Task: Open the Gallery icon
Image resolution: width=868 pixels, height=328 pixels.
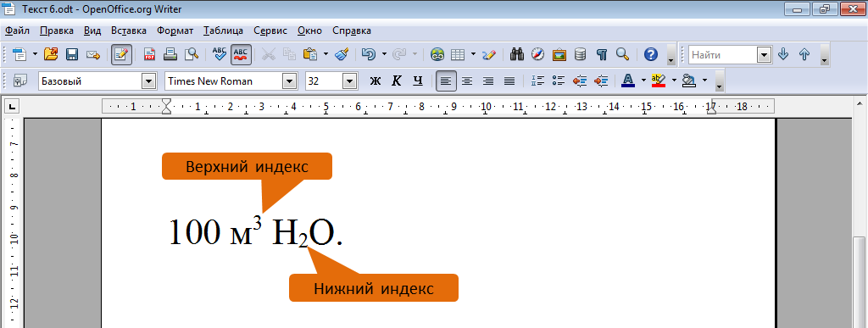Action: pos(559,54)
